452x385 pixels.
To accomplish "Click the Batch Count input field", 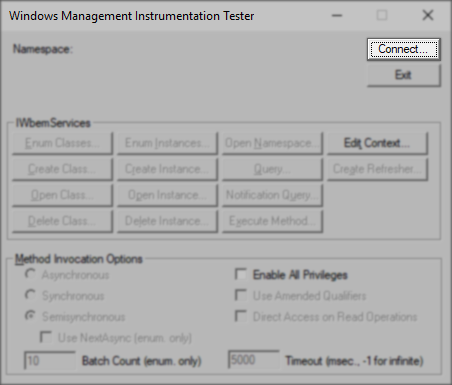I will 50,360.
